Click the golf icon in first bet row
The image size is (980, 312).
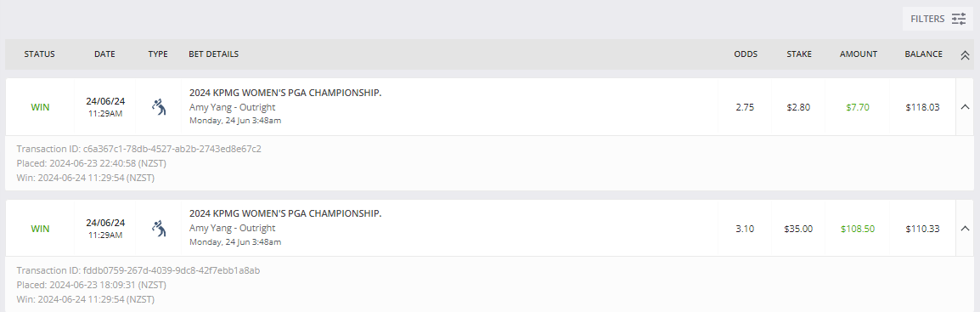(x=159, y=107)
